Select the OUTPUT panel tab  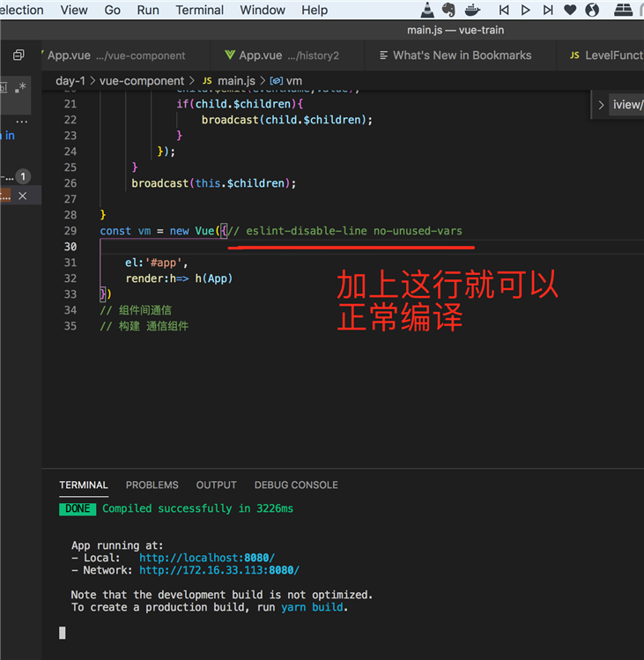[217, 485]
